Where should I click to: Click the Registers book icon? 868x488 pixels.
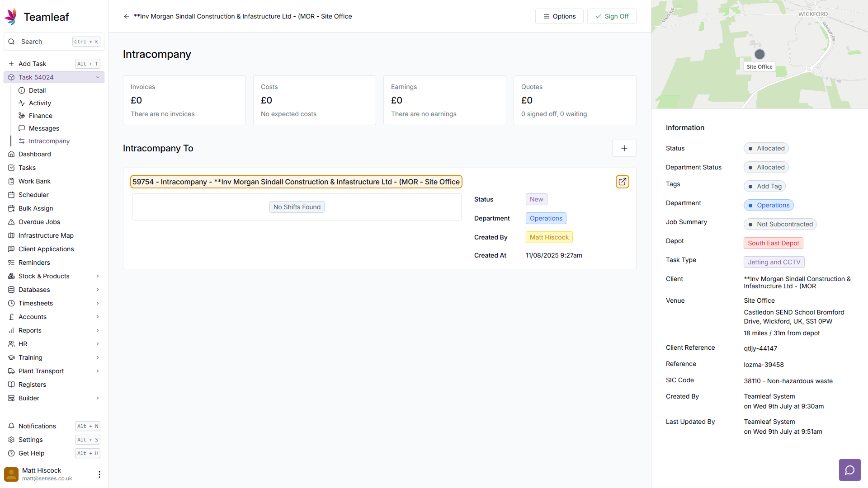click(11, 385)
